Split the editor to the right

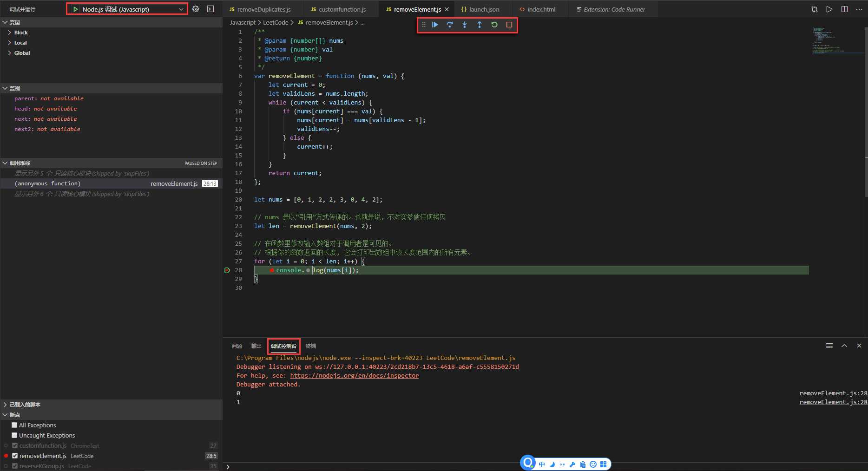844,9
